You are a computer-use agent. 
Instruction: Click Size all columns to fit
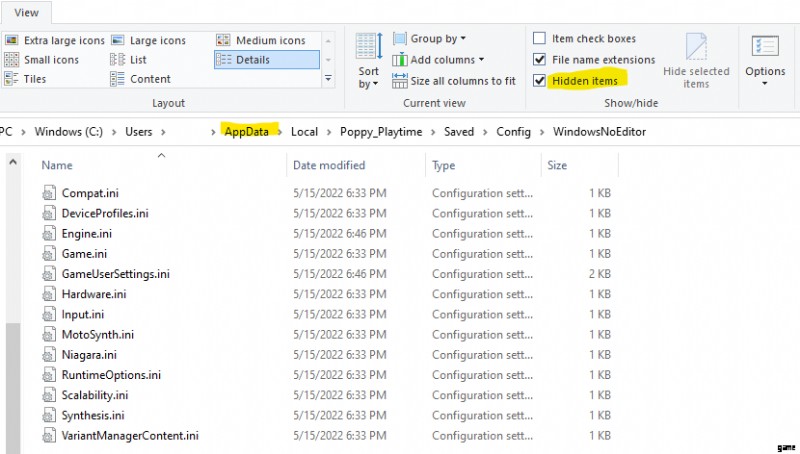[454, 81]
